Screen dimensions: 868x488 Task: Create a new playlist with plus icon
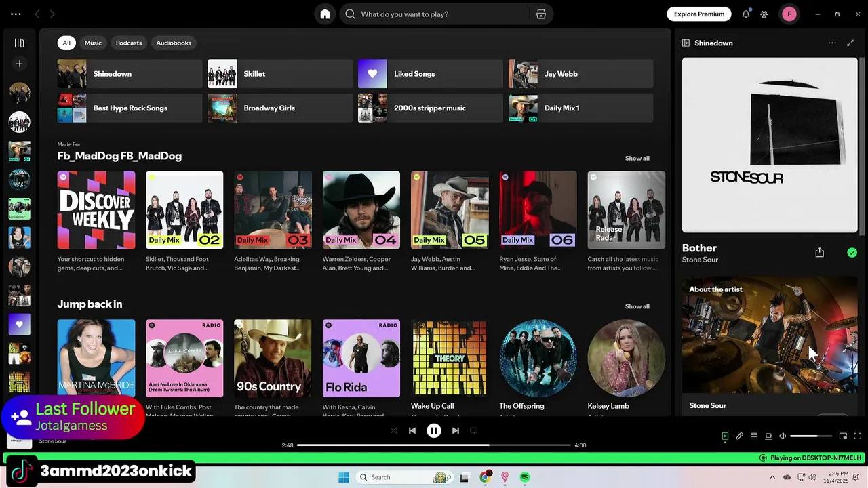(19, 64)
